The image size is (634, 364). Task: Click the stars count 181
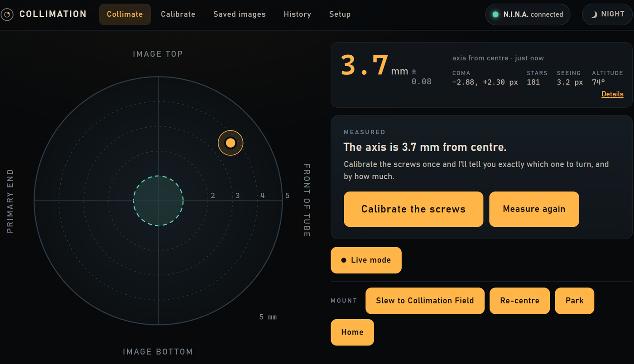coord(533,82)
